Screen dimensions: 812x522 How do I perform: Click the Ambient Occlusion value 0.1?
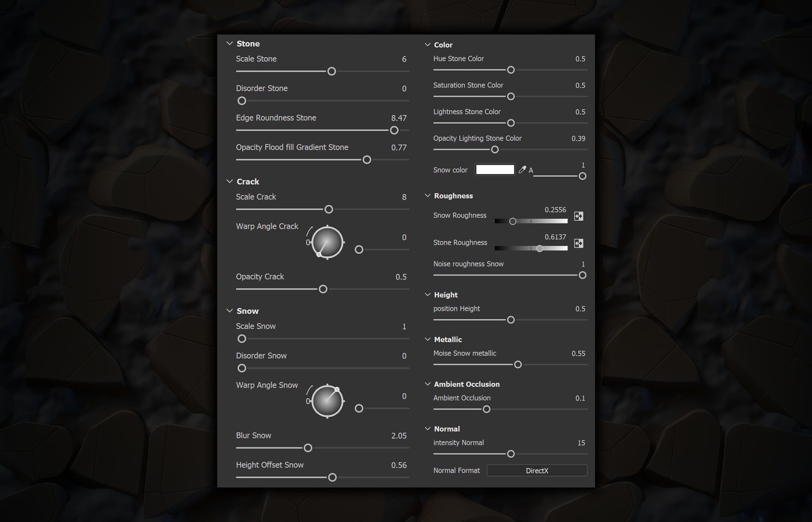pyautogui.click(x=580, y=398)
